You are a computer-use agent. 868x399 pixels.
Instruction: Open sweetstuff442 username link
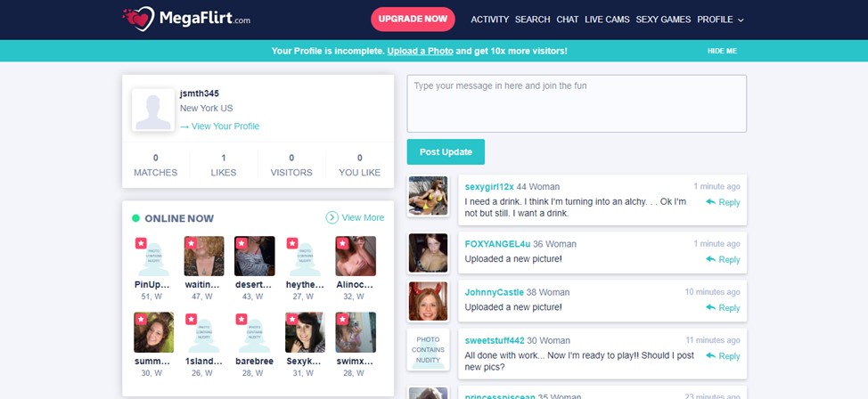[x=495, y=340]
